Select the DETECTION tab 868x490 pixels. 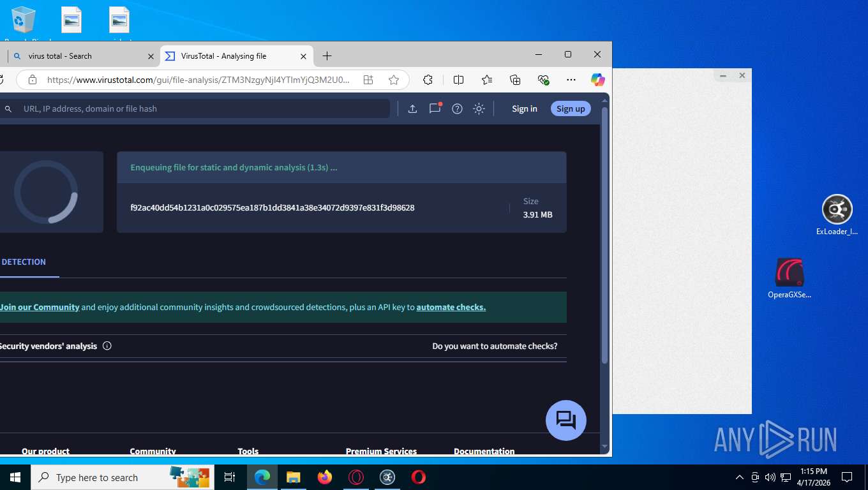click(24, 262)
